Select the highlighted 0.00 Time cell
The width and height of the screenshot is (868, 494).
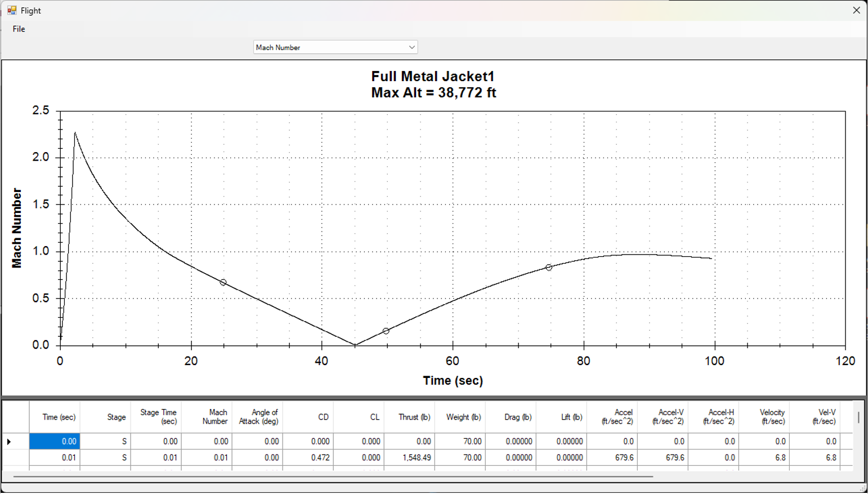coord(55,442)
